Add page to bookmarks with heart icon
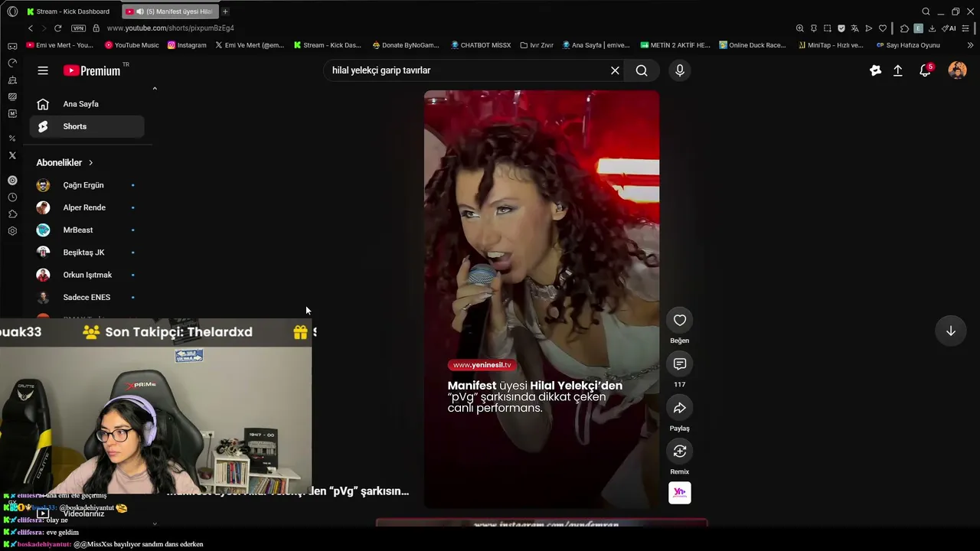This screenshot has width=980, height=551. pyautogui.click(x=883, y=28)
